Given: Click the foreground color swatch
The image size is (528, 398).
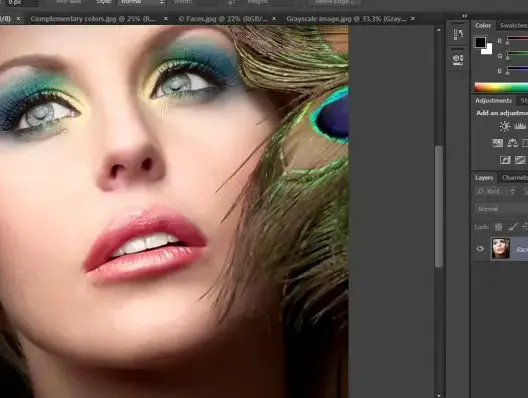Looking at the screenshot, I should click(480, 42).
